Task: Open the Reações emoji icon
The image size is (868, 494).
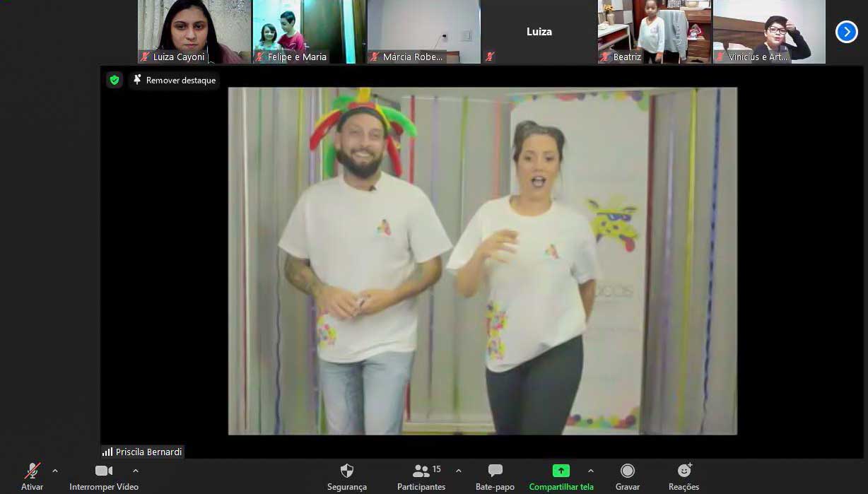Action: 684,471
